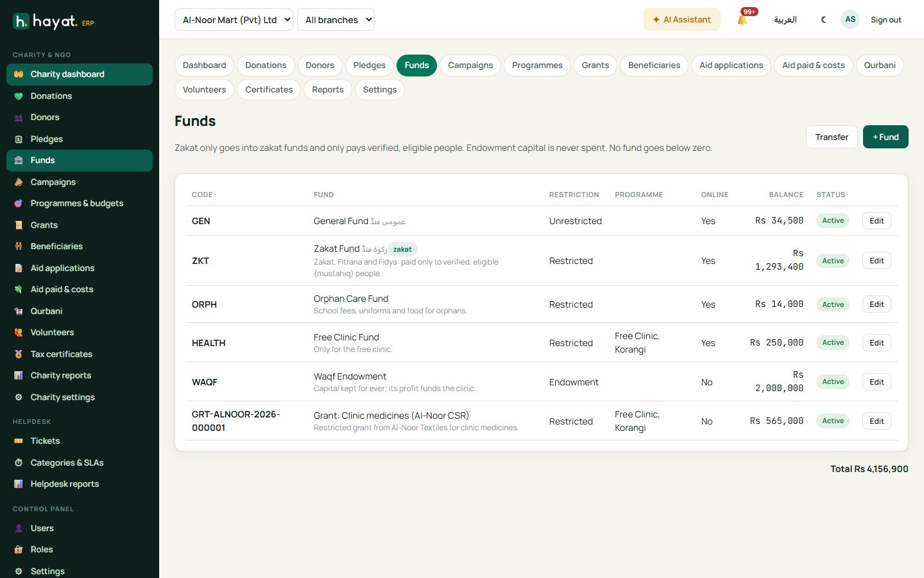Click the Pledges icon in sidebar
This screenshot has height=578, width=924.
coord(19,139)
